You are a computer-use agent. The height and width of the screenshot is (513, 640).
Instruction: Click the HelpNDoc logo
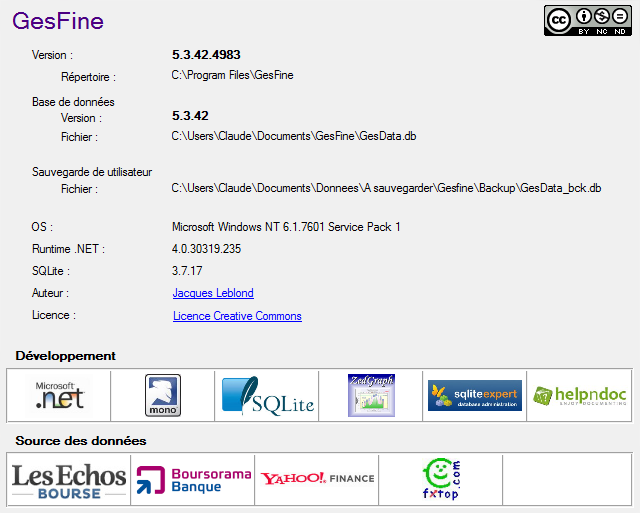pyautogui.click(x=579, y=395)
